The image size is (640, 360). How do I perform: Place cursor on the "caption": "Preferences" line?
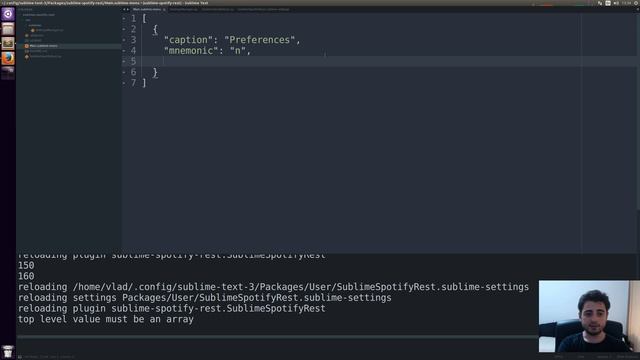232,40
